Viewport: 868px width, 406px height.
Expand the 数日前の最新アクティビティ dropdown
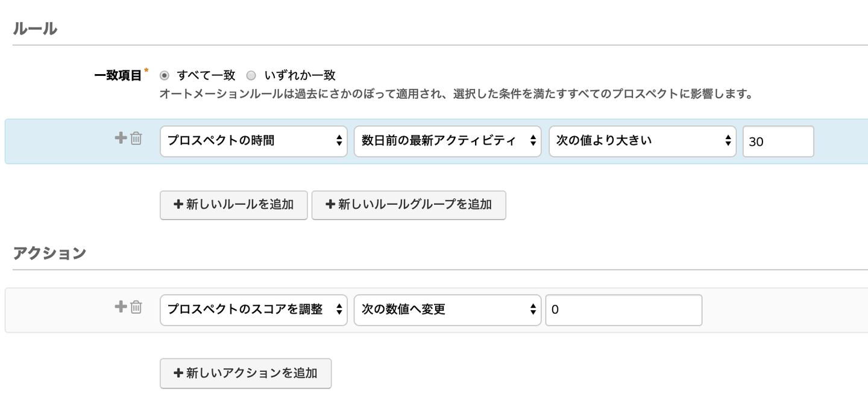click(447, 141)
